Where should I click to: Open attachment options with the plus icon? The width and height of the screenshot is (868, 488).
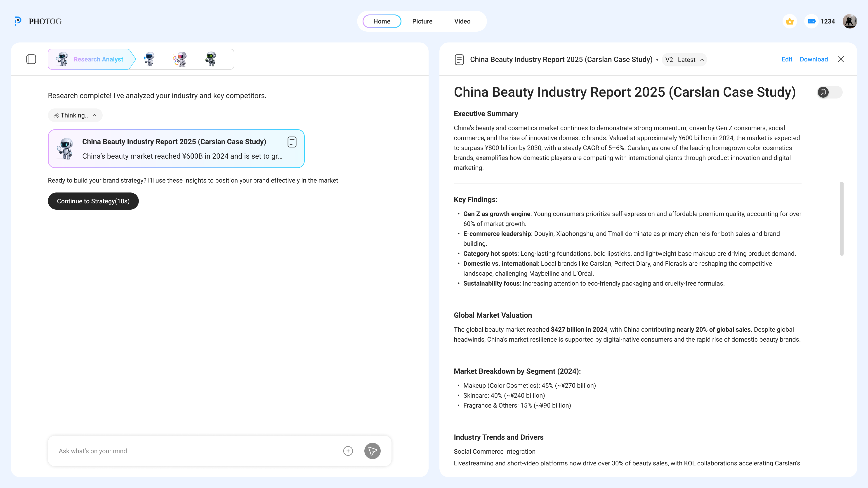[x=348, y=451]
